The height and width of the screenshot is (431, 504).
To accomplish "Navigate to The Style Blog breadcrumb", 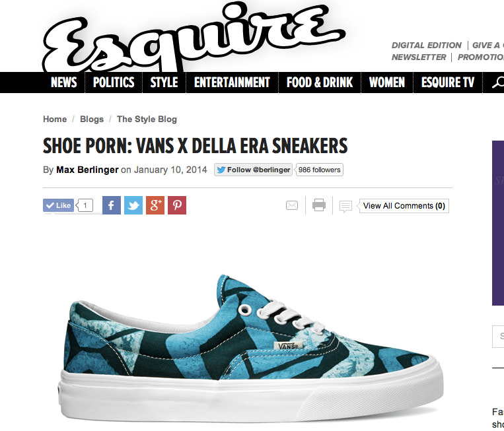I will pyautogui.click(x=147, y=119).
